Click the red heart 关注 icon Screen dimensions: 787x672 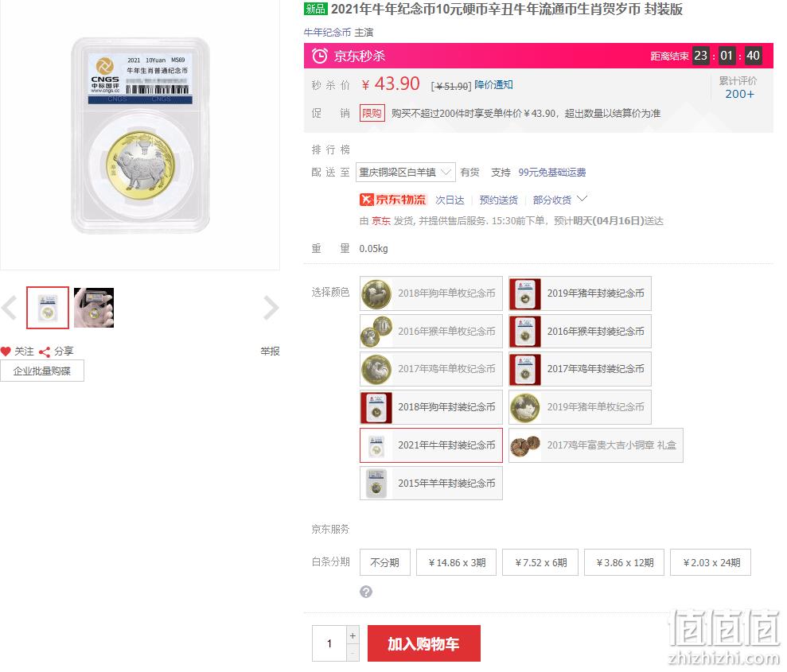point(6,352)
